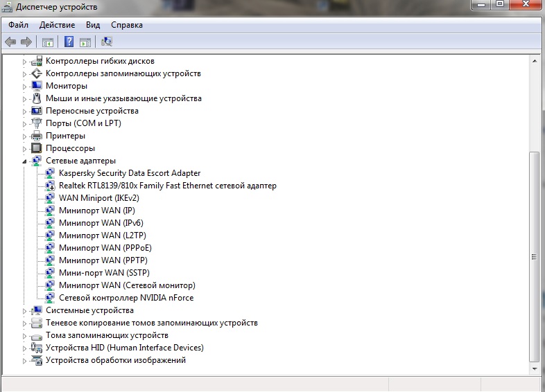The height and width of the screenshot is (392, 545).
Task: Click the Forward arrow toolbar icon
Action: 26,42
